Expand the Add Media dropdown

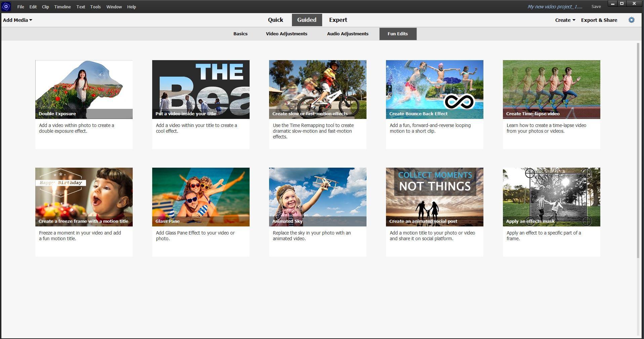click(17, 20)
